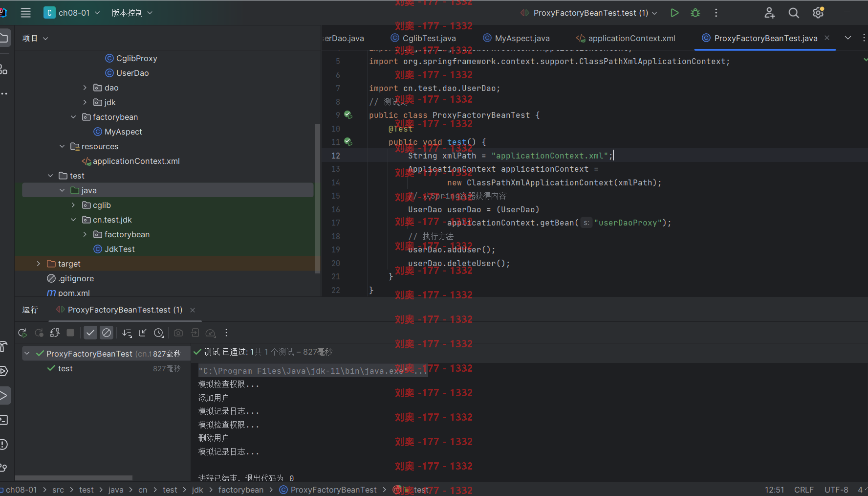Rerun the test in the Run panel

[x=22, y=333]
